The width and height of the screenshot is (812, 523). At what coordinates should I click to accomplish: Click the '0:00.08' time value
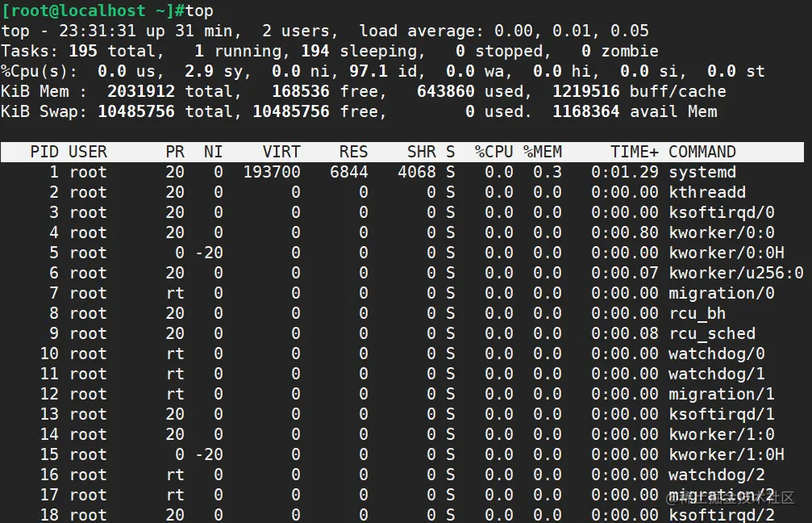625,334
